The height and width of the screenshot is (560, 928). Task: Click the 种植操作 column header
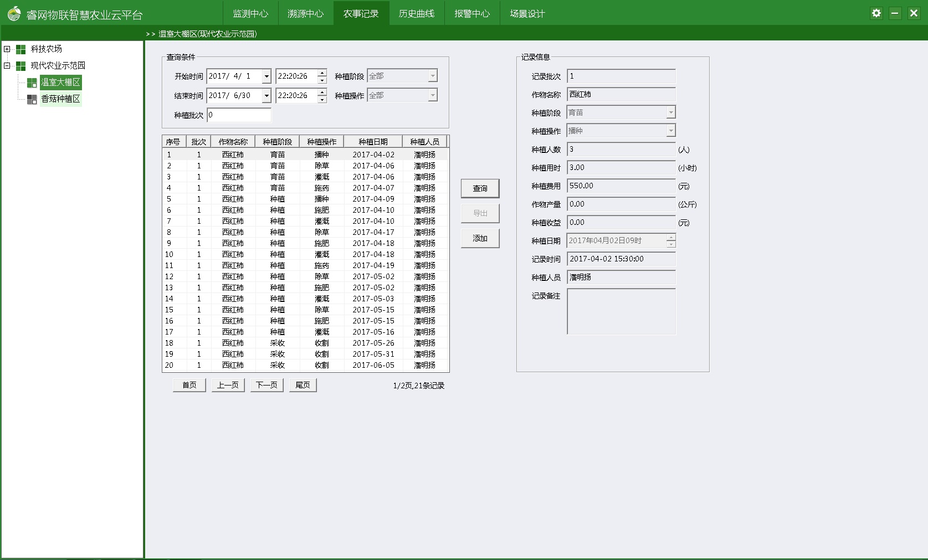[321, 142]
